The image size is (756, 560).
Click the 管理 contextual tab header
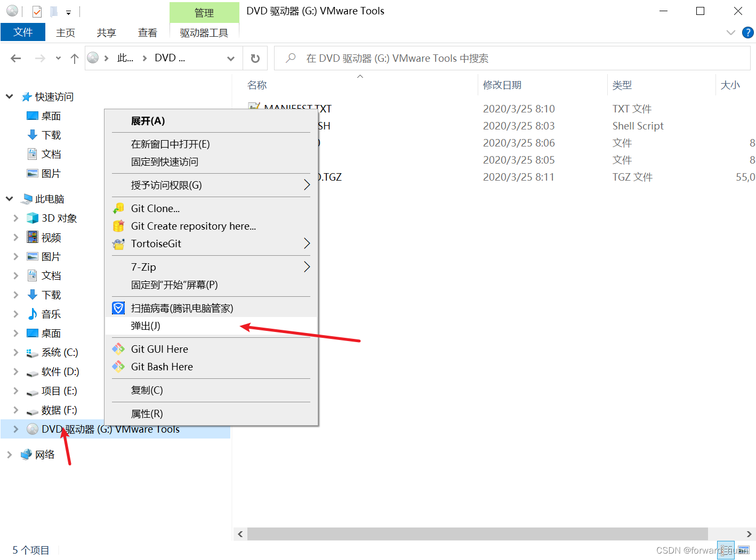point(204,13)
